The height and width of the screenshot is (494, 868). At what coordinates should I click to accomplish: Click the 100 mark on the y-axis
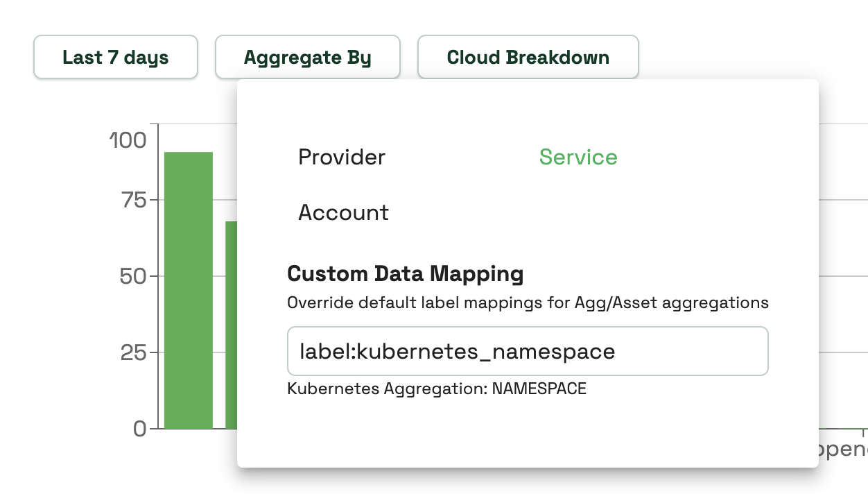tap(128, 139)
